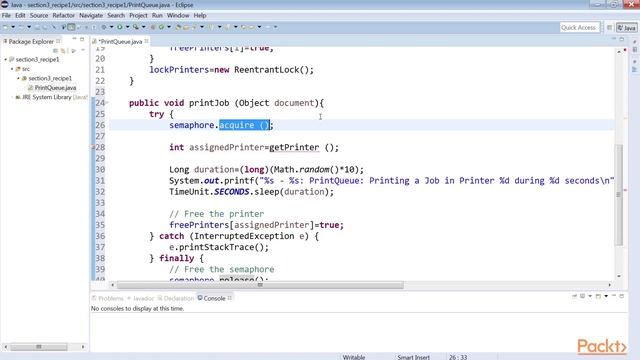Screen dimensions: 640x360
Task: Click Collapse All icon in Package Explorer
Action: click(56, 51)
